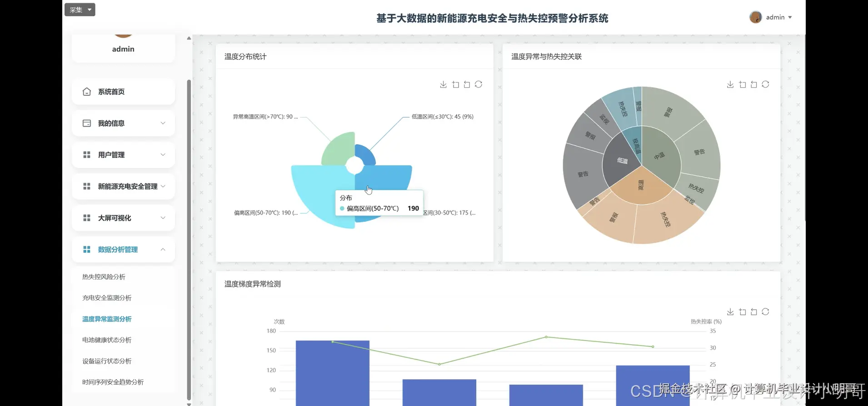Refresh the 温度异常与热失控关联 sunburst chart

point(765,84)
